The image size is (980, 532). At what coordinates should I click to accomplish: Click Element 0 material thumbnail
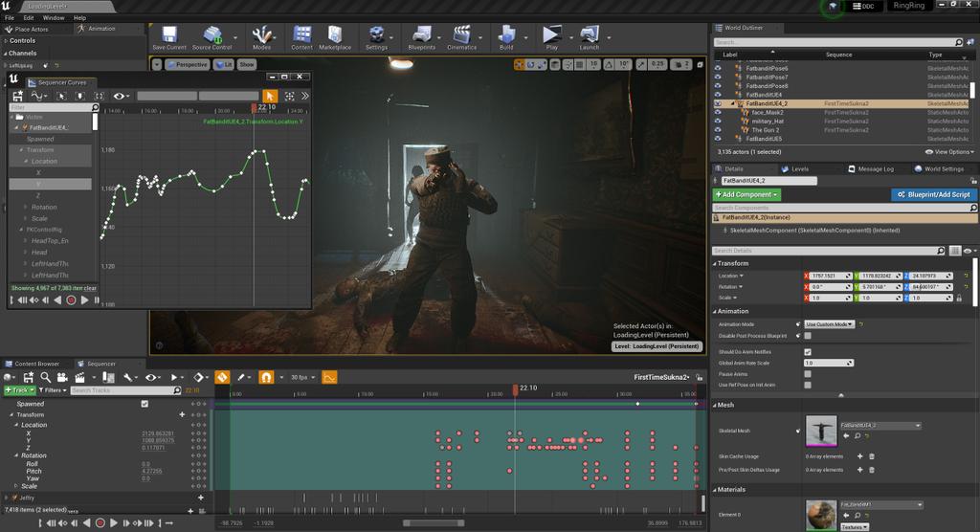pos(821,515)
